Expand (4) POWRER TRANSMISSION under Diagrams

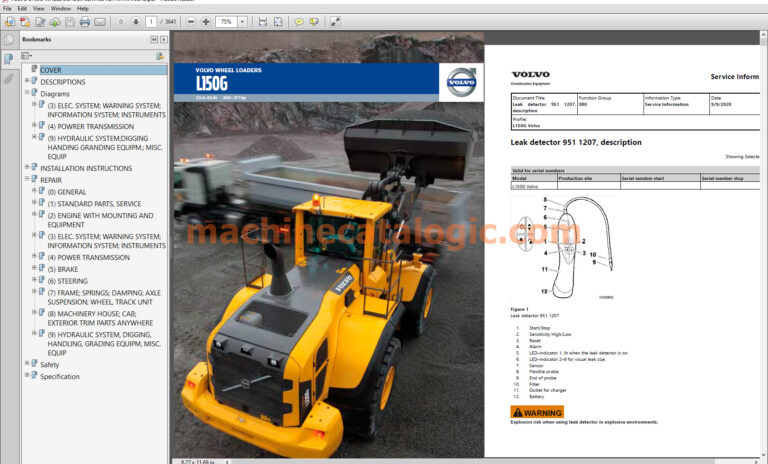point(34,125)
